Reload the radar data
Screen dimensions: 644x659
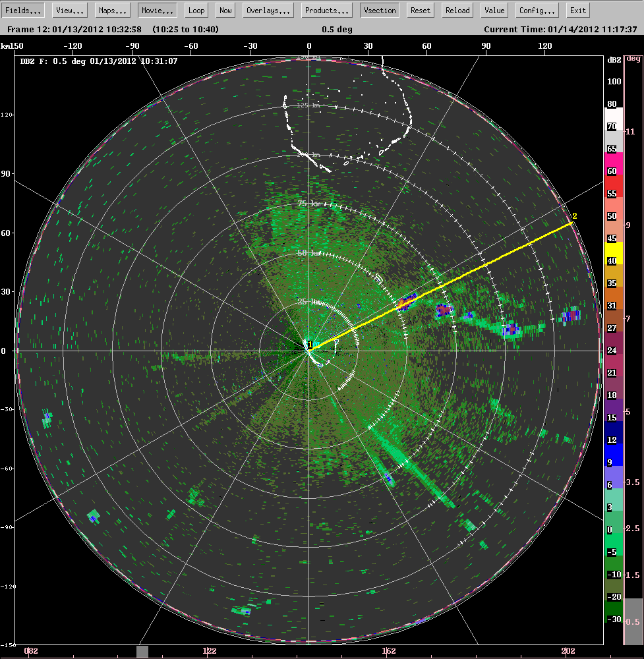(x=457, y=11)
